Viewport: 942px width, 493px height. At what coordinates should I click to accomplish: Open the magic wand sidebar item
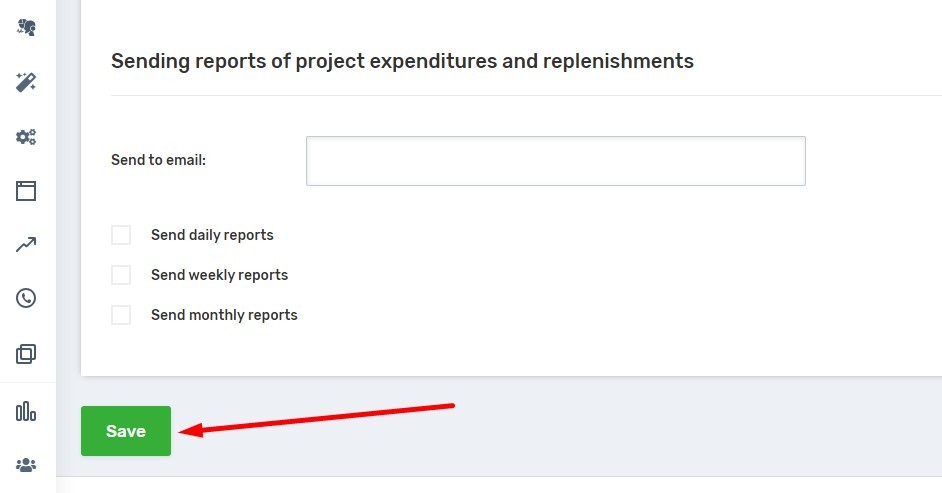point(26,83)
